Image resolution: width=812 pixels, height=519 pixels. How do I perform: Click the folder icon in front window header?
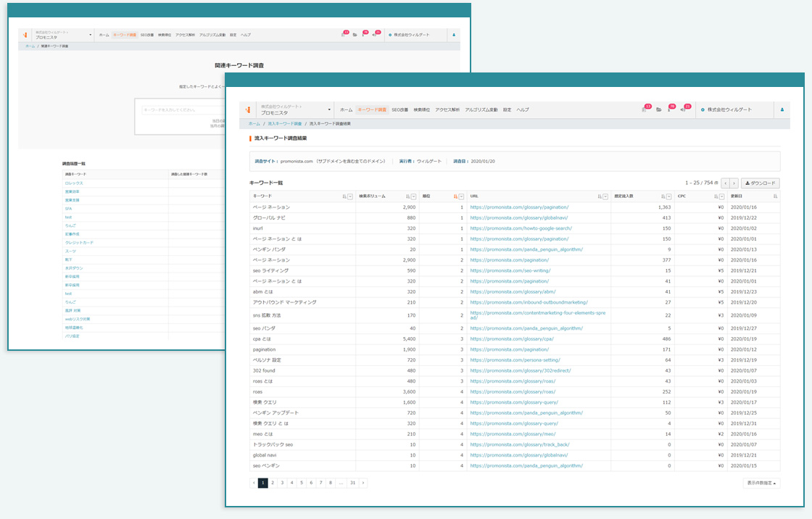[x=659, y=109]
